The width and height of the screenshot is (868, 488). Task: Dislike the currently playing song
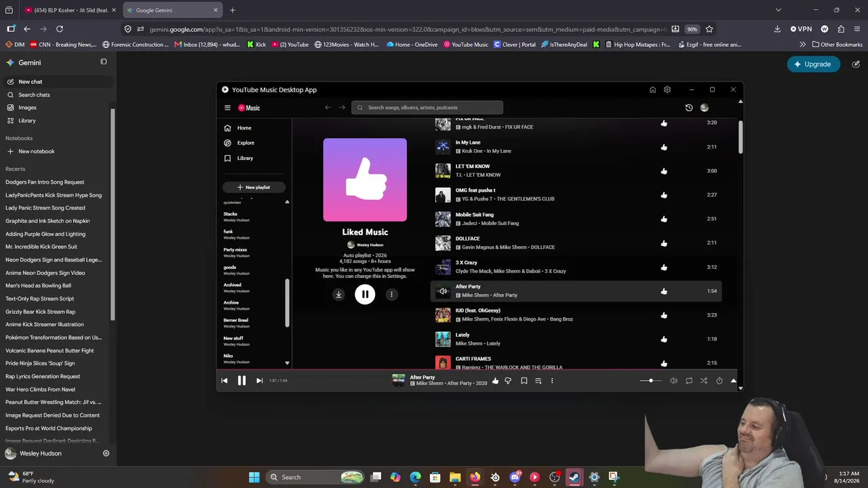pos(508,381)
